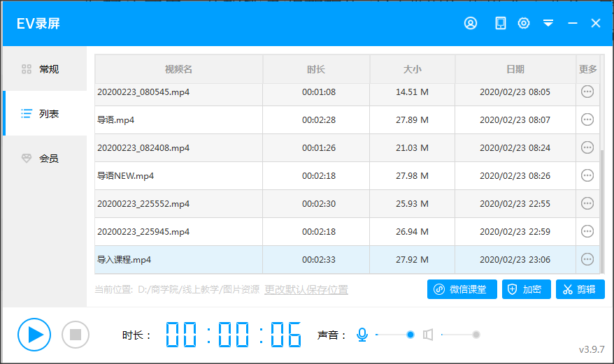Toggle the system speaker icon
The height and width of the screenshot is (364, 614).
(x=428, y=335)
